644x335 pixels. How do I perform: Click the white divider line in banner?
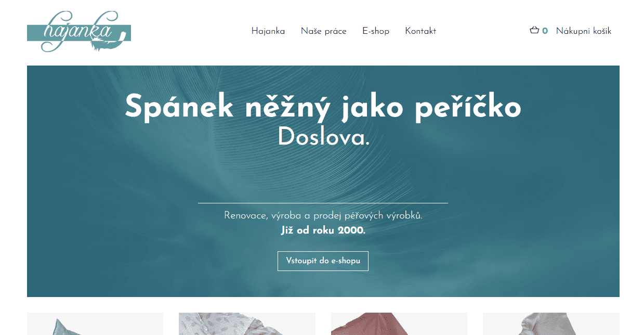click(323, 203)
